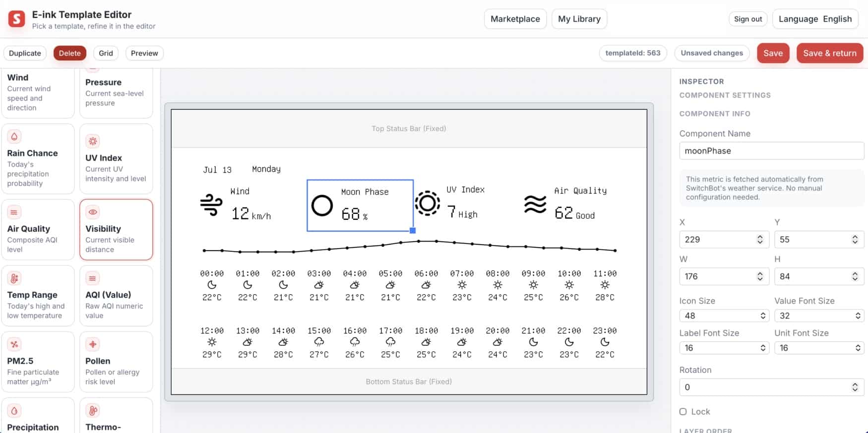Click the Top Status Bar (Fixed) area

tap(409, 128)
